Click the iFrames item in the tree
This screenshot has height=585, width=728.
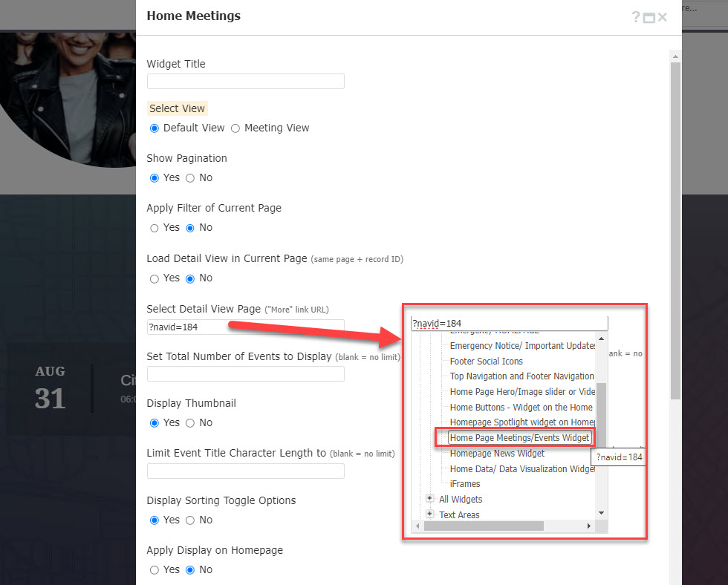coord(464,483)
